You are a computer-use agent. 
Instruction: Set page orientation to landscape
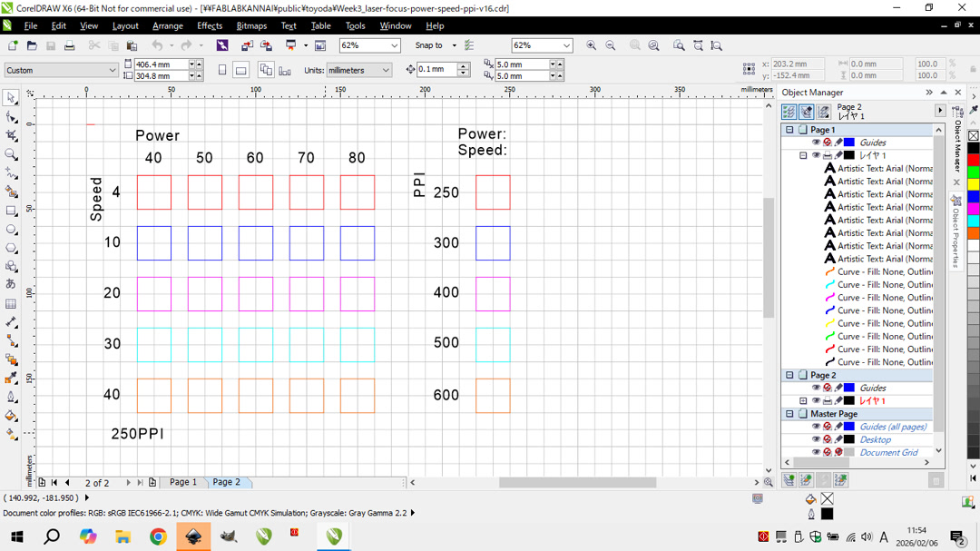point(240,71)
